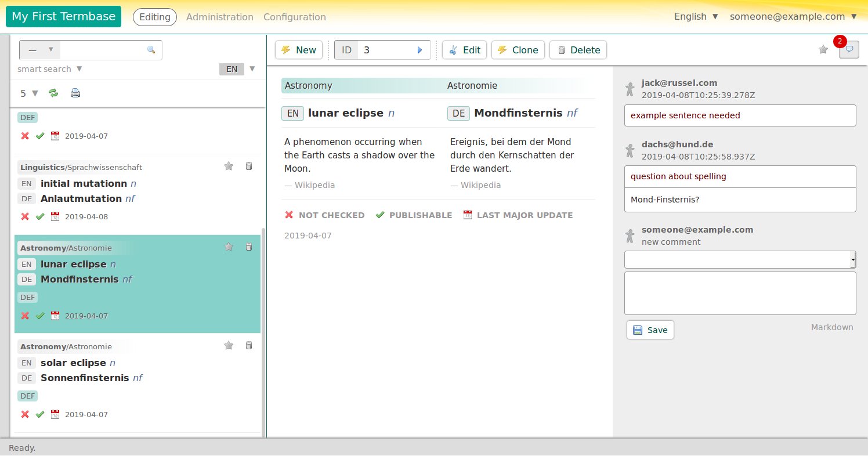Click the trash icon on the solar eclipse entry
This screenshot has height=456, width=868.
(x=249, y=346)
